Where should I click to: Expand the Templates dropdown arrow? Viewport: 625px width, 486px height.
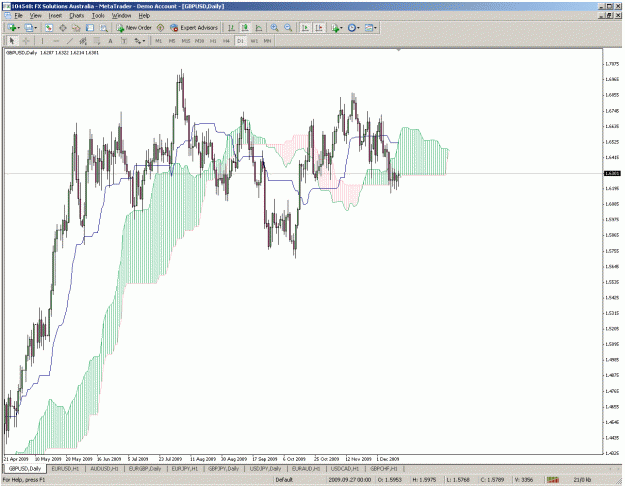tap(375, 28)
